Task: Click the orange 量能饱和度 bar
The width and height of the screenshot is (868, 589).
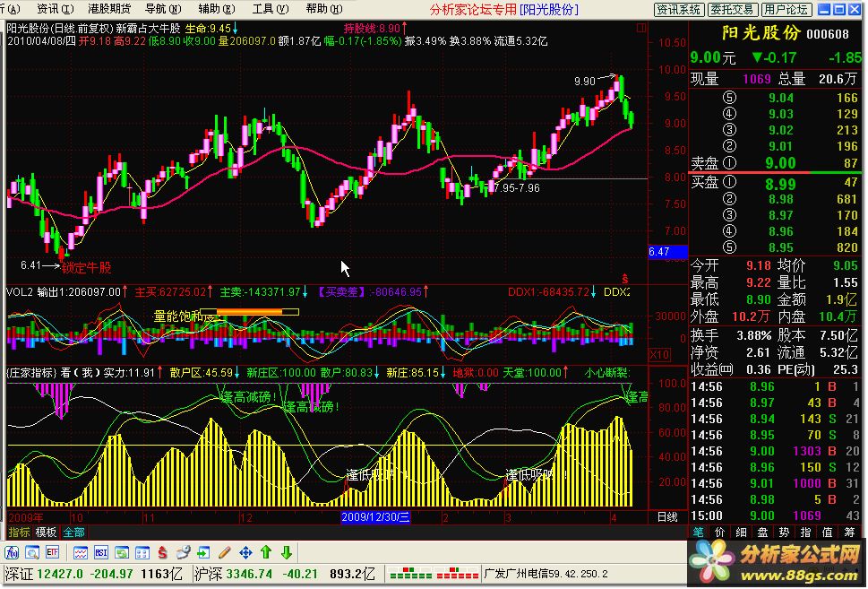Action: (x=249, y=312)
